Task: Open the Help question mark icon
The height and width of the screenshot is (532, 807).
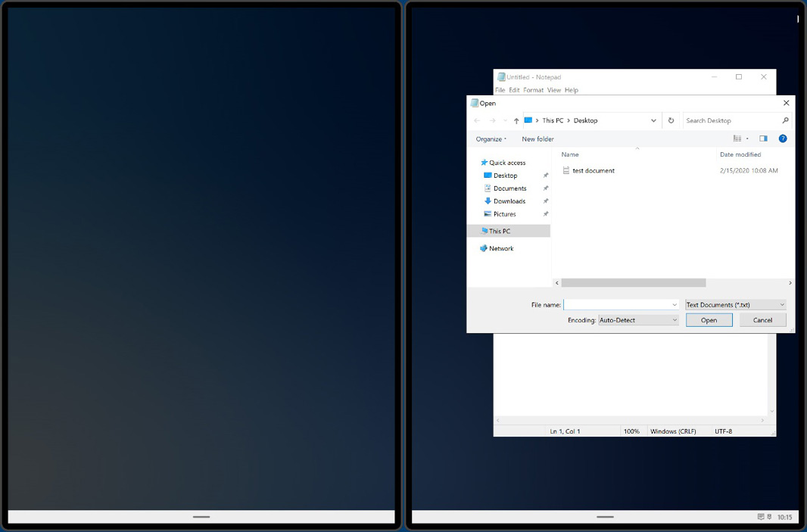Action: click(783, 138)
